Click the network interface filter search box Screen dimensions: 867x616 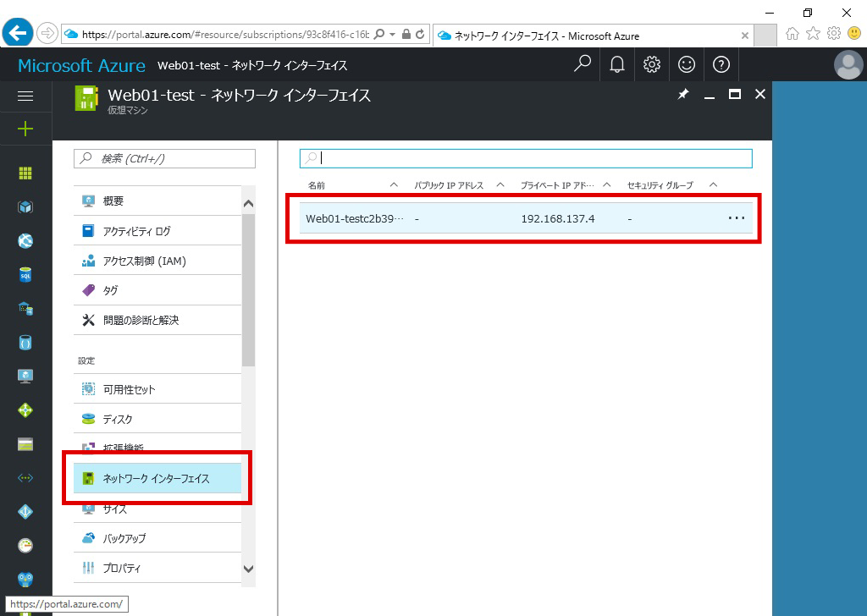(x=526, y=158)
